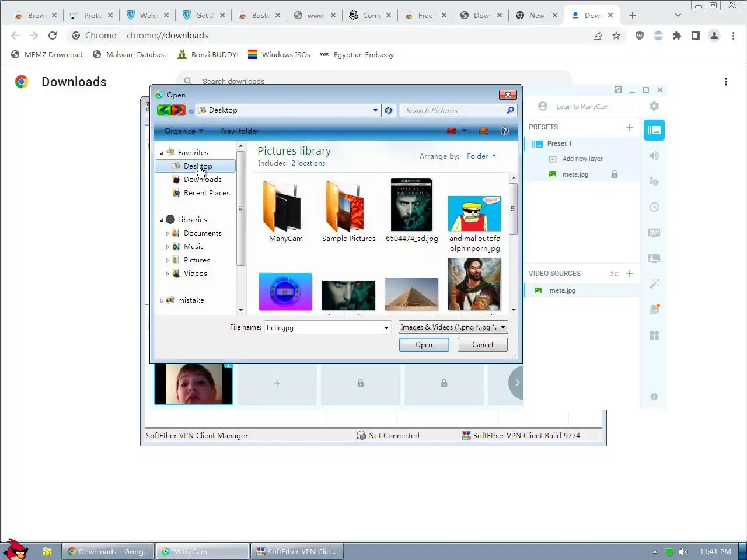Toggle the lock on meta.jpg layer

coord(615,174)
